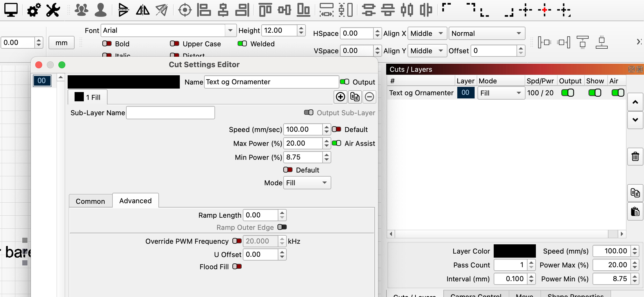This screenshot has width=644, height=297.
Task: Switch to the Common tab
Action: (x=90, y=201)
